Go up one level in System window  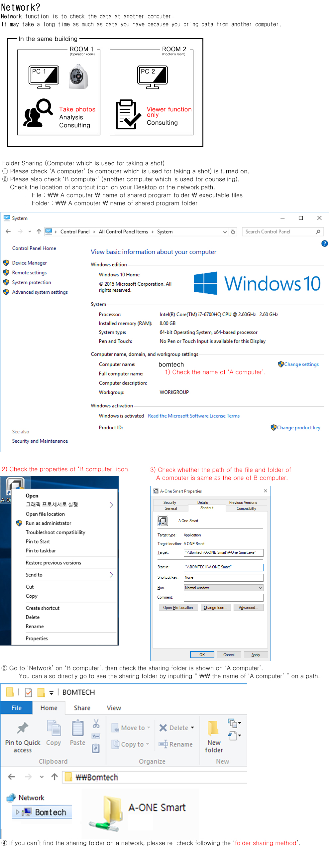(x=39, y=231)
